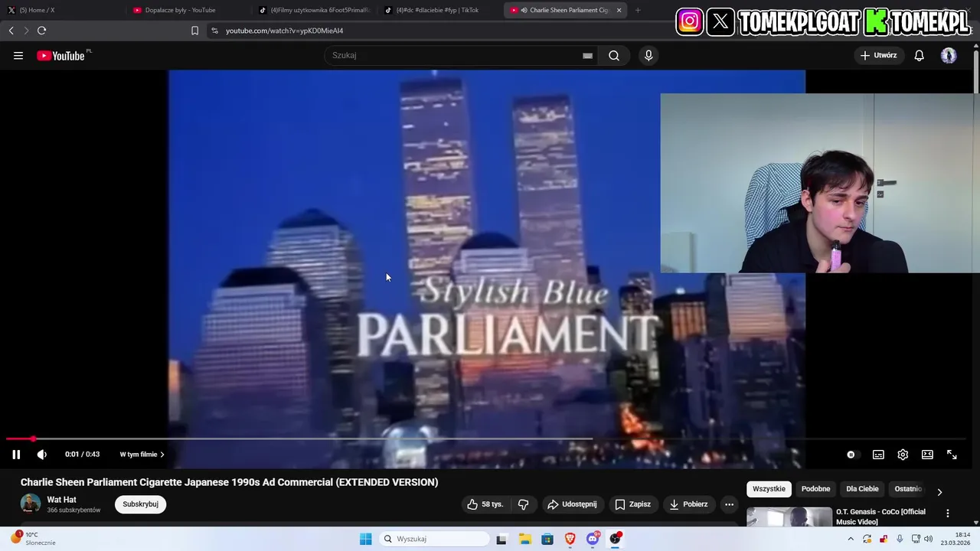Select the Ostatnio filter chip

[908, 489]
